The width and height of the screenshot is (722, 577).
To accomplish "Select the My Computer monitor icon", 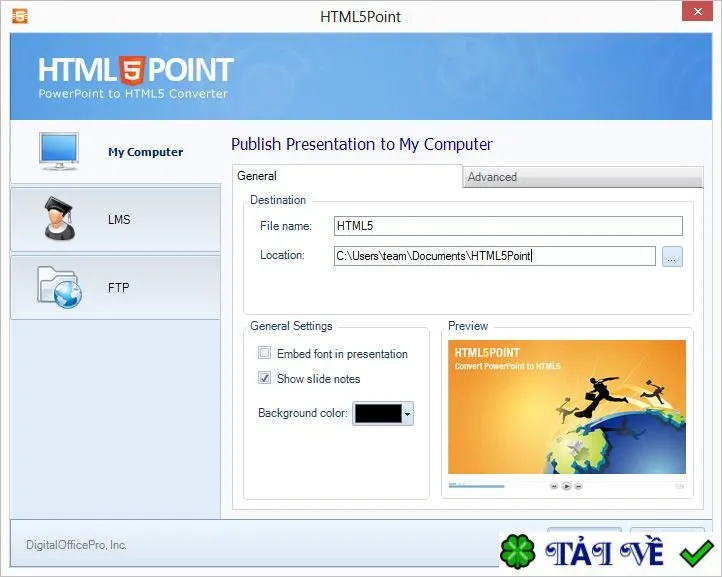I will 58,151.
